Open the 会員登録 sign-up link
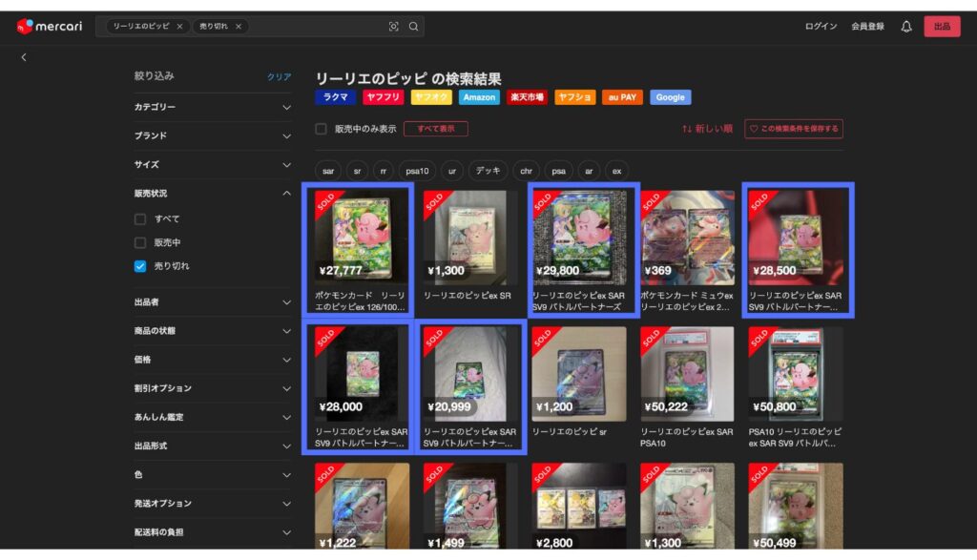 click(868, 26)
